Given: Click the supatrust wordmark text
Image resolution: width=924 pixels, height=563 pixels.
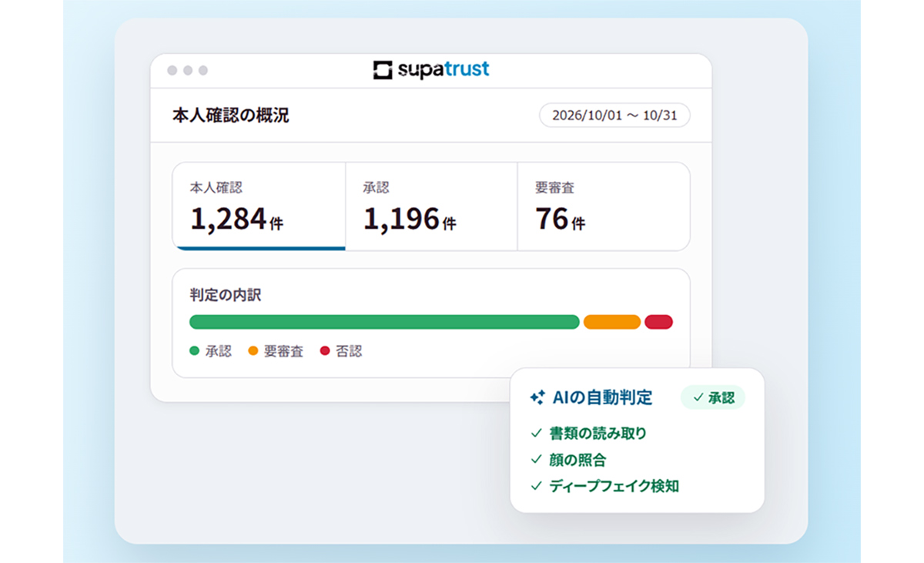Looking at the screenshot, I should [x=444, y=70].
